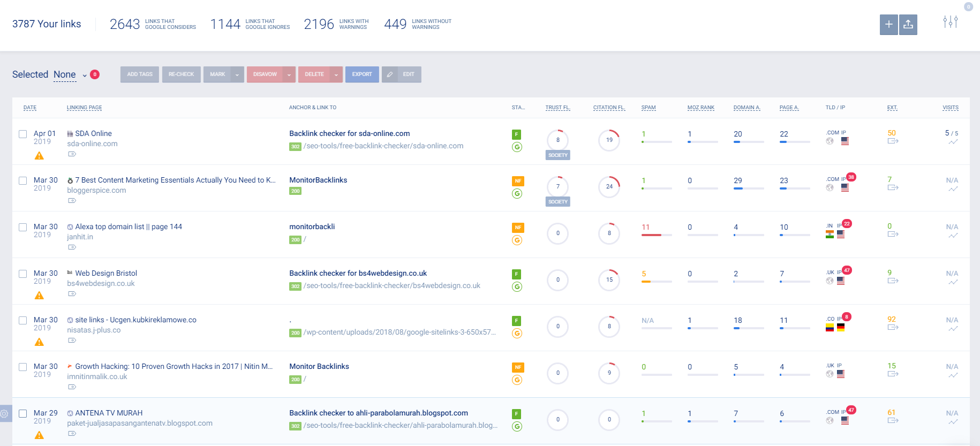Open the Disavow button dropdown arrow
Viewport: 980px width, 446px height.
click(289, 74)
